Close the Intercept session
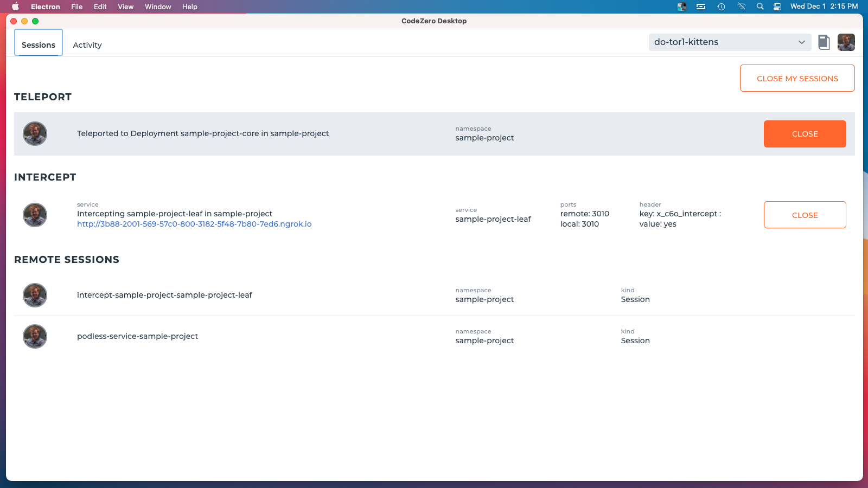The image size is (868, 488). pos(805,215)
